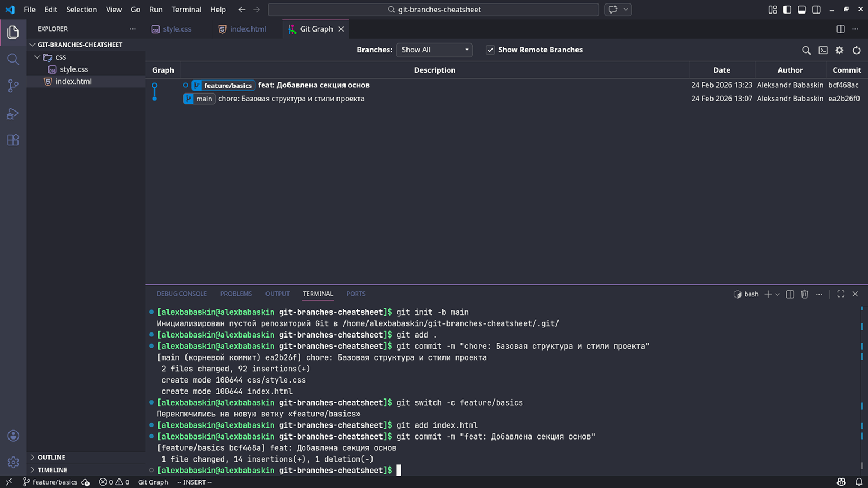The image size is (868, 488).
Task: Click the Git Graph refresh icon
Action: pos(856,50)
